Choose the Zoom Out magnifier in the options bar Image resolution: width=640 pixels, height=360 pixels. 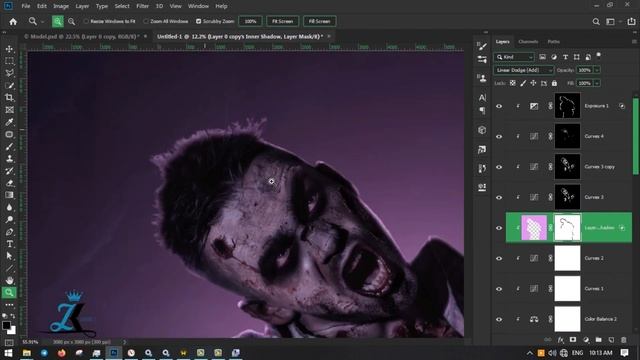coord(71,21)
